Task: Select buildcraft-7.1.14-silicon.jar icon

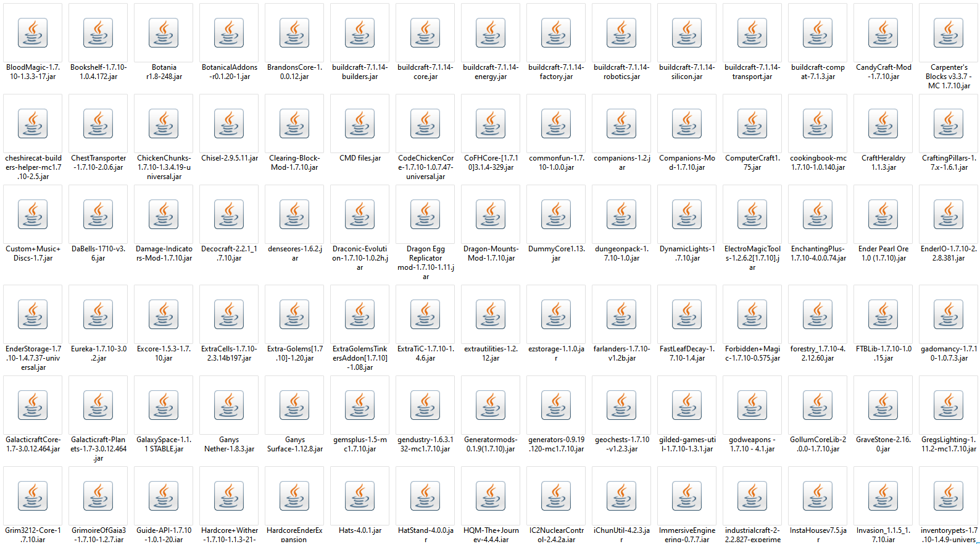Action: click(687, 33)
